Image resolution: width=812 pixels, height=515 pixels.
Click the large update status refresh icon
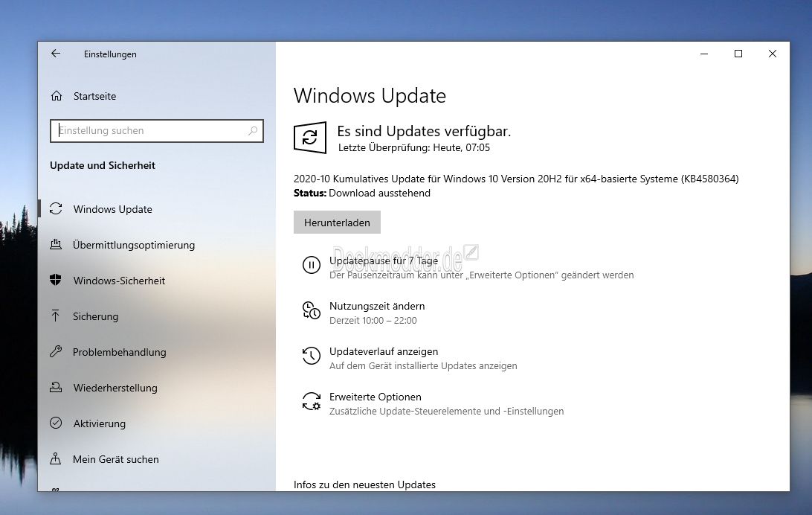pos(310,138)
